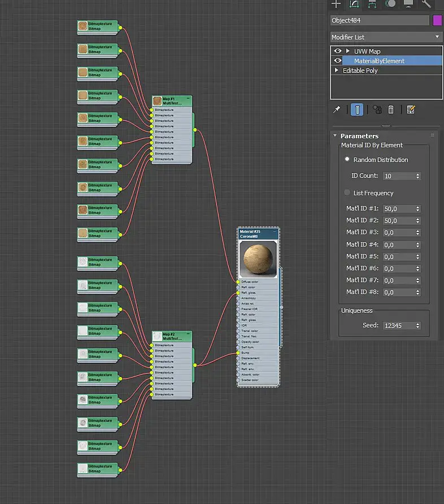Open the Utilities wrench panel
444x504 pixels.
(x=426, y=4)
